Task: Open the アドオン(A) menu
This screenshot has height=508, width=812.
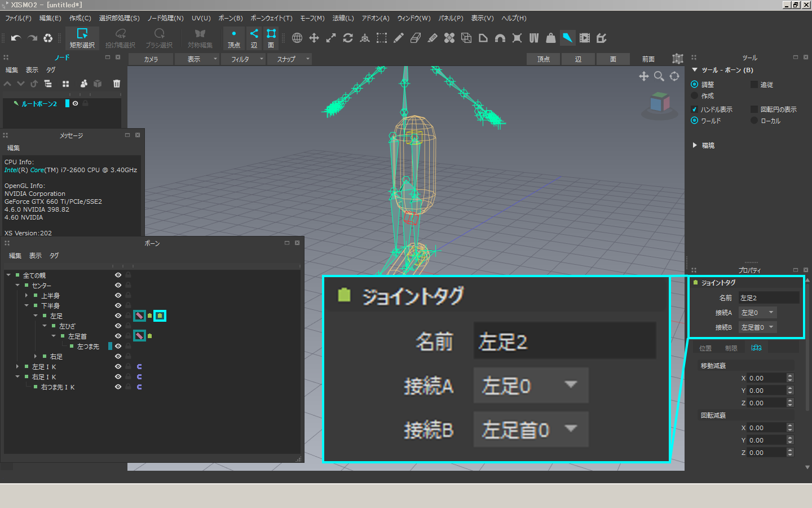Action: (x=376, y=18)
